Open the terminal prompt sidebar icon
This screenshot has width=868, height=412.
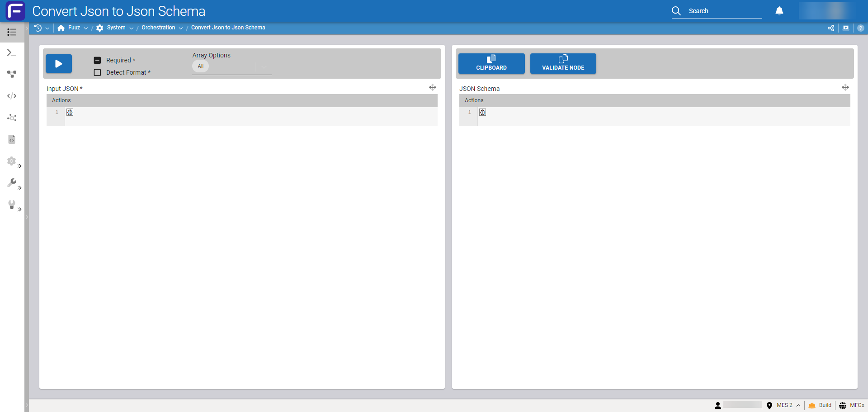coord(12,53)
